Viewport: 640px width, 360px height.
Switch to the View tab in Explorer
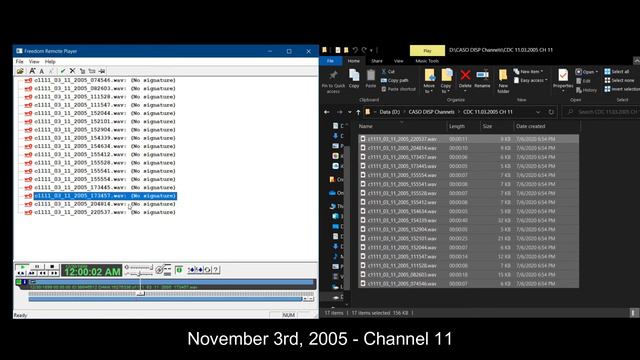click(x=398, y=61)
